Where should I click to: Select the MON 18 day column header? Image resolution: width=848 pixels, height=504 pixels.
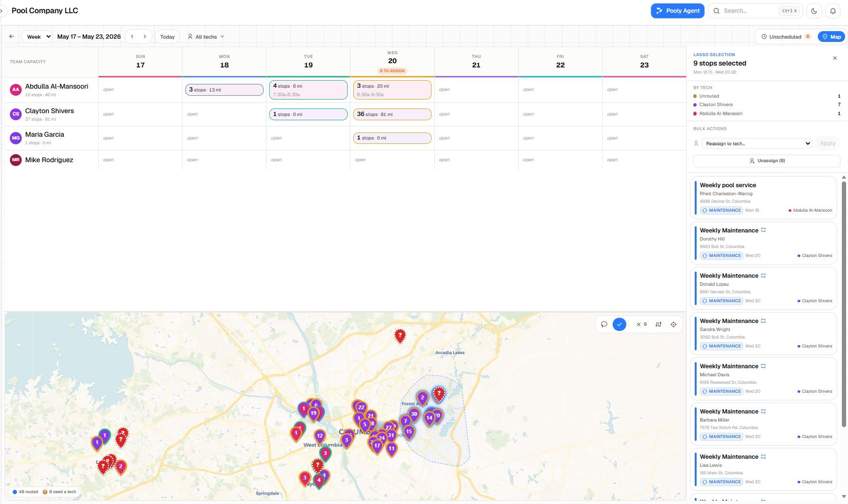click(x=224, y=62)
